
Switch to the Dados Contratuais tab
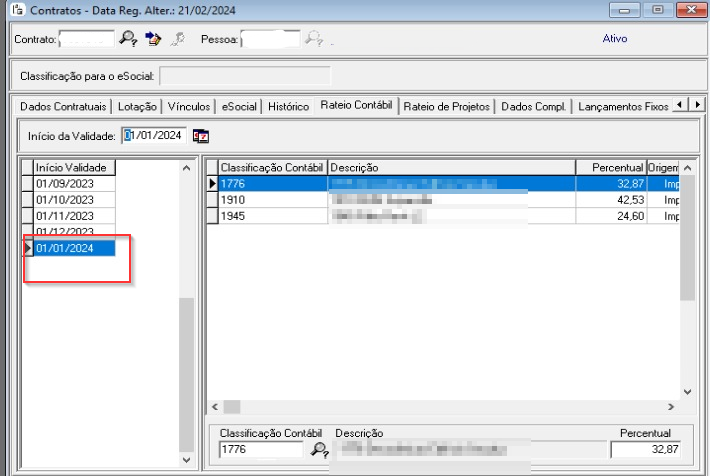point(62,106)
